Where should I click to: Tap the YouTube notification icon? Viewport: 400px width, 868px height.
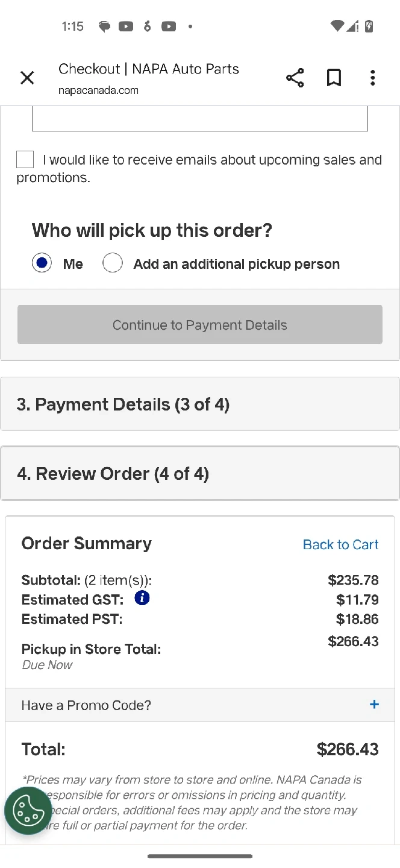(126, 26)
